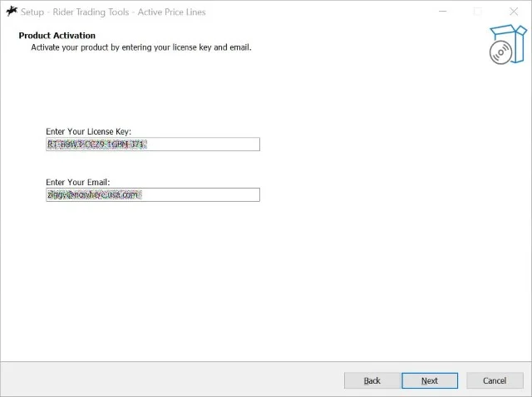Screen dimensions: 532x397
Task: Focus the Email input field
Action: point(153,195)
